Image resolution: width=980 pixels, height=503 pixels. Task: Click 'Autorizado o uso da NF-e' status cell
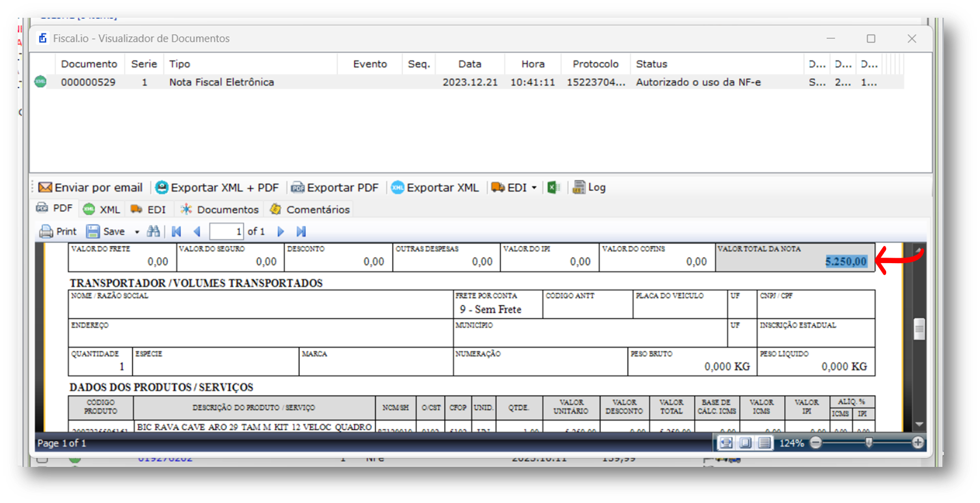point(698,82)
